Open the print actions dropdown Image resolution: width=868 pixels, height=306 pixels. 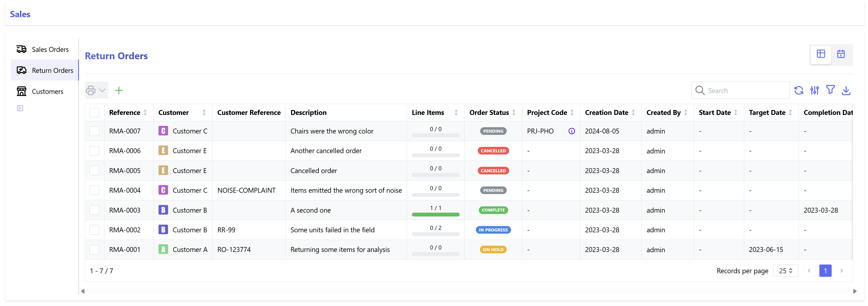96,90
